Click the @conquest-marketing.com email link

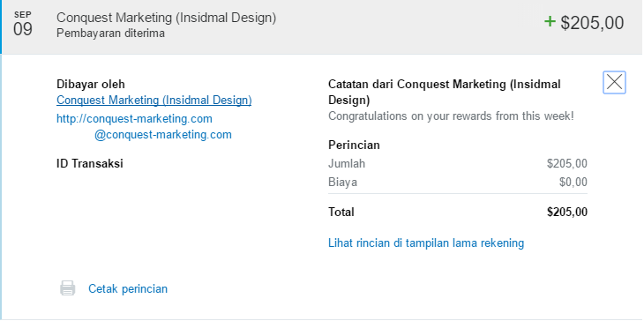(163, 135)
